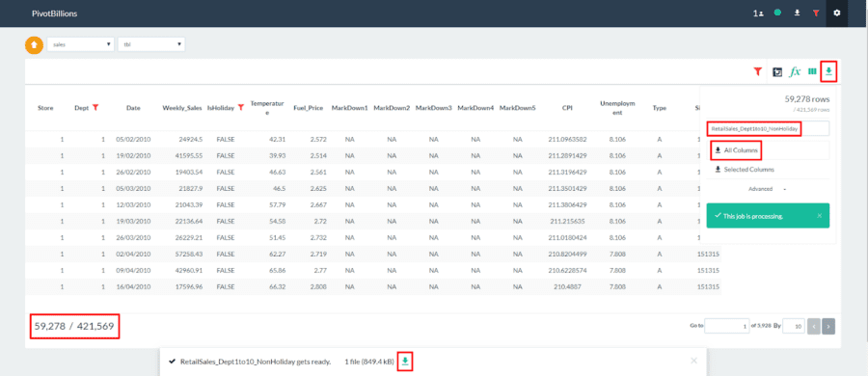Click the filter icon on IsHoliday column
The height and width of the screenshot is (376, 868).
[x=241, y=107]
